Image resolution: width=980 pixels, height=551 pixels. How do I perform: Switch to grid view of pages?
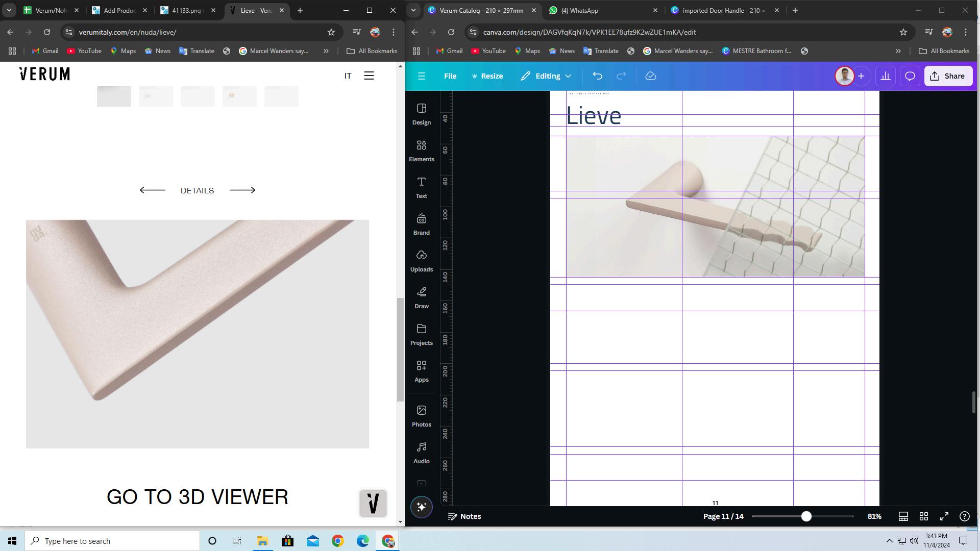[923, 516]
